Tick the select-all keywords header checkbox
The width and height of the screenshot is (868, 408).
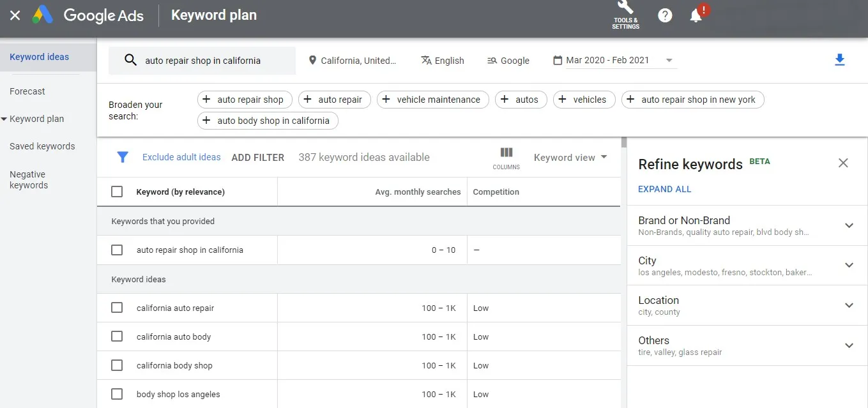point(117,192)
